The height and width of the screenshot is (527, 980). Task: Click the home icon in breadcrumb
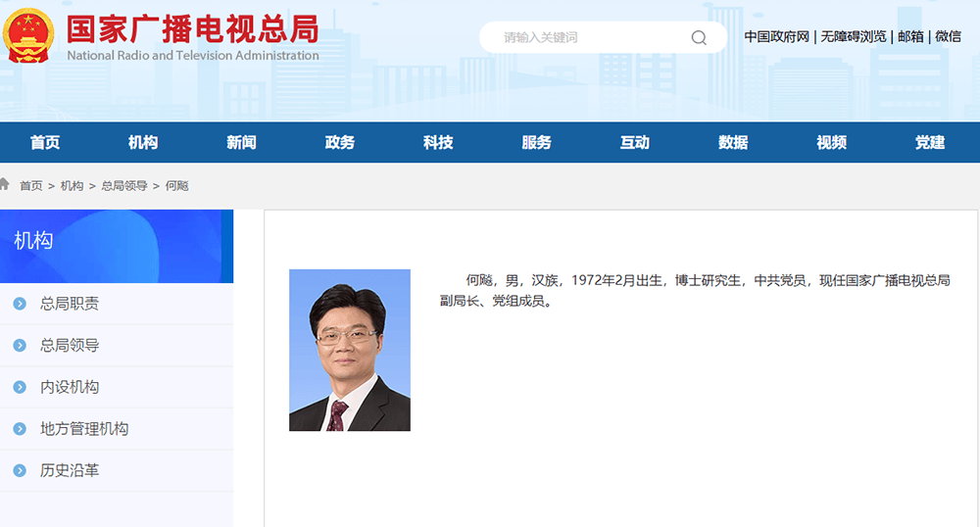pyautogui.click(x=4, y=184)
